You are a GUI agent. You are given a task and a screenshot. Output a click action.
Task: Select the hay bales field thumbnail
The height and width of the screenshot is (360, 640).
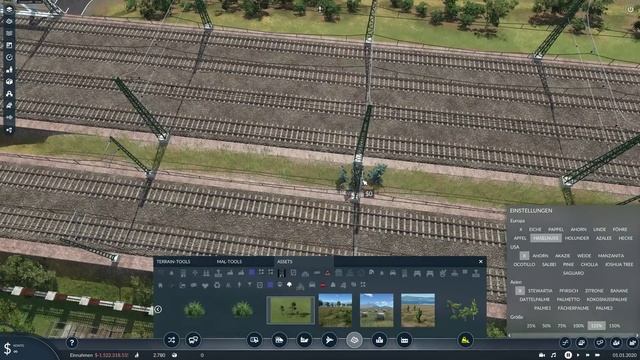pos(376,310)
